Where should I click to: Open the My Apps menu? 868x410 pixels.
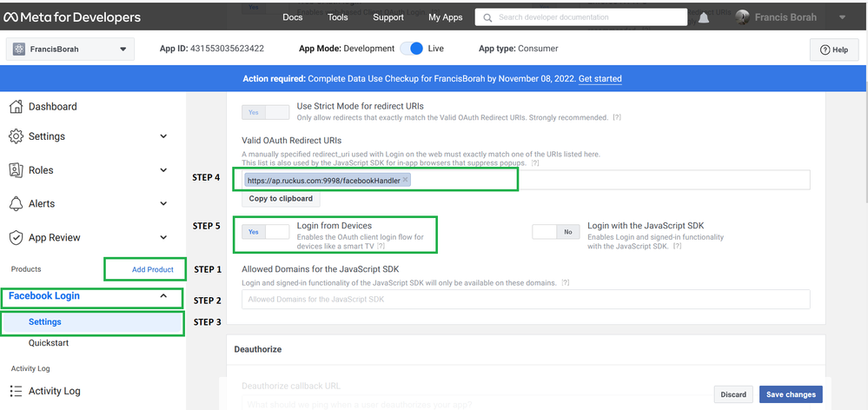coord(446,17)
